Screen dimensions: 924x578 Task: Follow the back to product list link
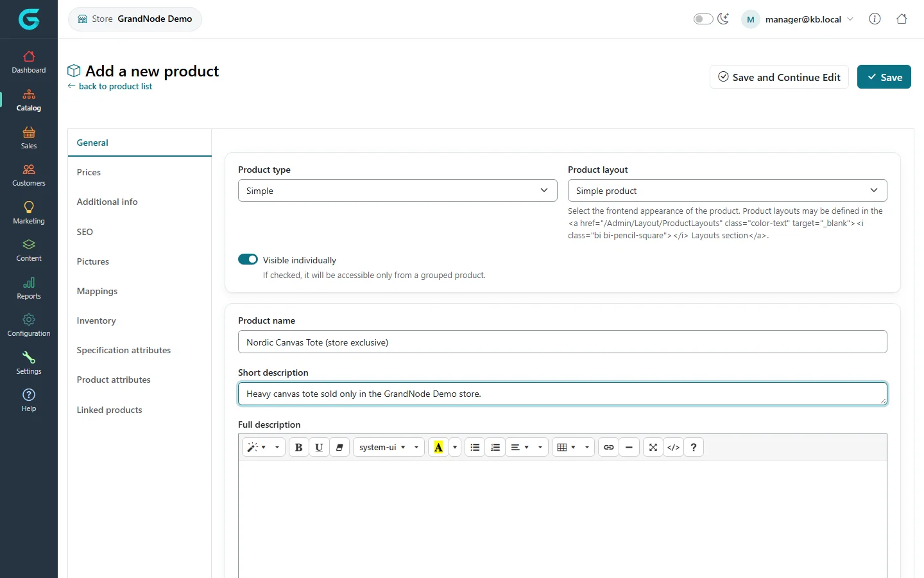pyautogui.click(x=110, y=87)
